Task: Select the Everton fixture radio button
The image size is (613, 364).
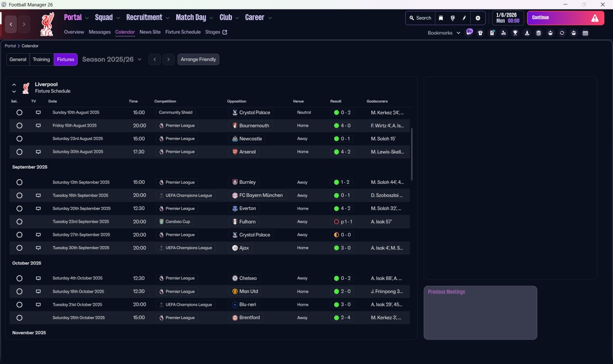Action: pos(19,209)
